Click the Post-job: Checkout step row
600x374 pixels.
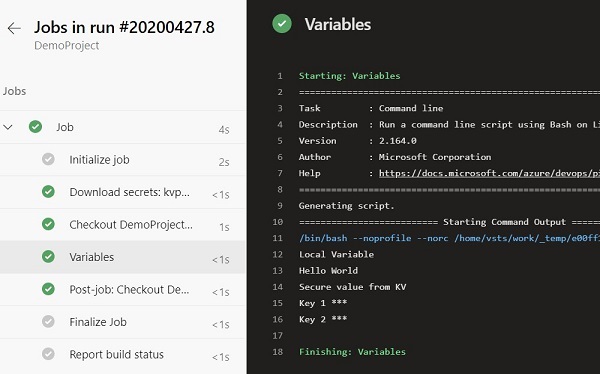coord(122,289)
